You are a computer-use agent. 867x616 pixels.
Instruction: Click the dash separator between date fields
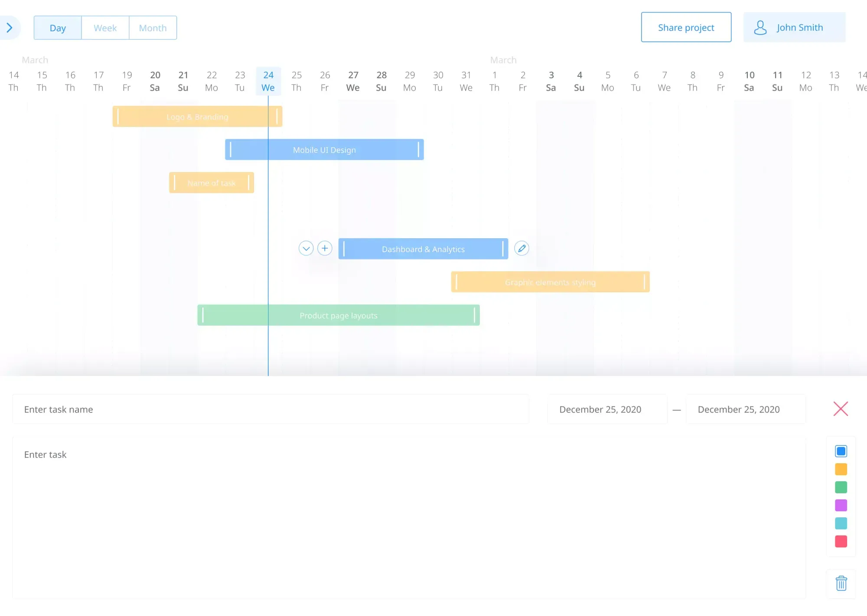tap(677, 409)
